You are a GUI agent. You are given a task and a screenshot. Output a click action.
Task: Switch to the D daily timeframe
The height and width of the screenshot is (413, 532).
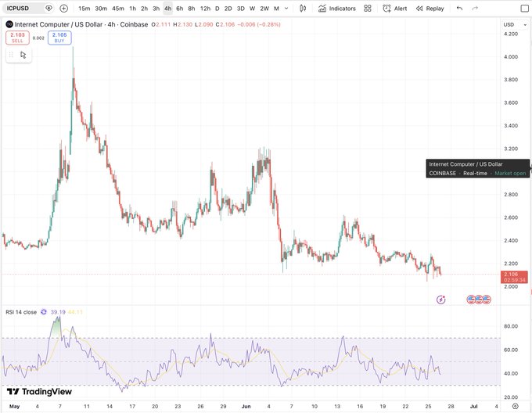pyautogui.click(x=217, y=9)
